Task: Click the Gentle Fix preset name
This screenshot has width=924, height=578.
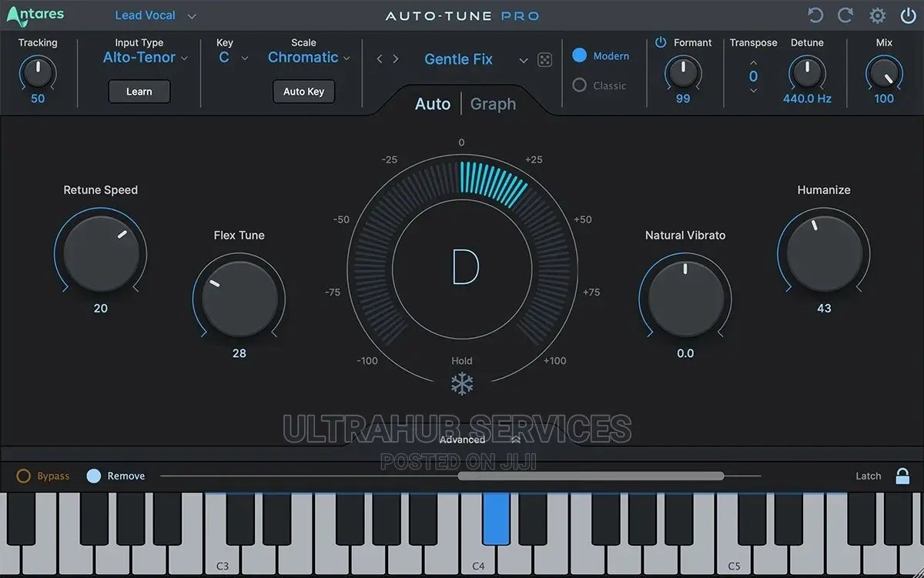Action: (x=458, y=59)
